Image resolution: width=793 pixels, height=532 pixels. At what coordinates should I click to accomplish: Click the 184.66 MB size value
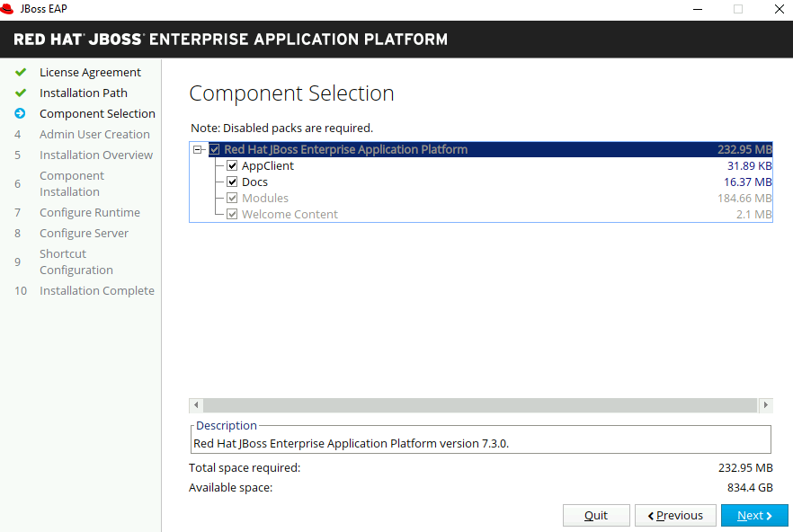pyautogui.click(x=744, y=198)
